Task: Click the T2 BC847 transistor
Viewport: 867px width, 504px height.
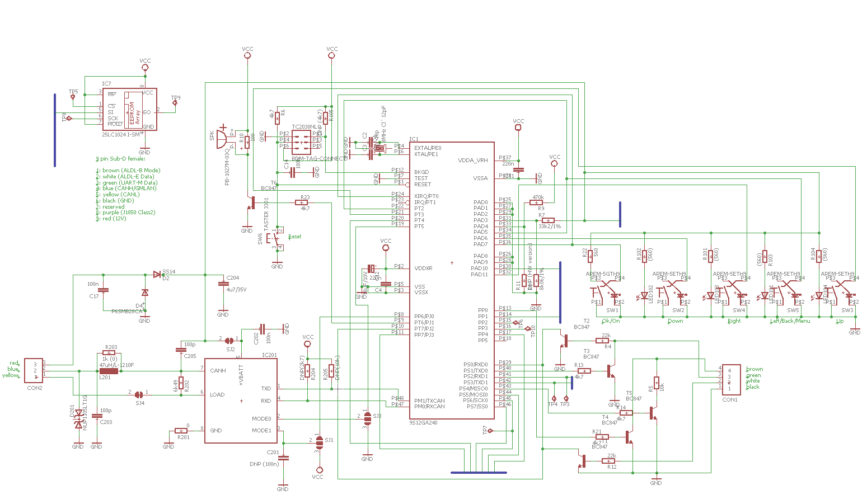Action: pos(564,340)
